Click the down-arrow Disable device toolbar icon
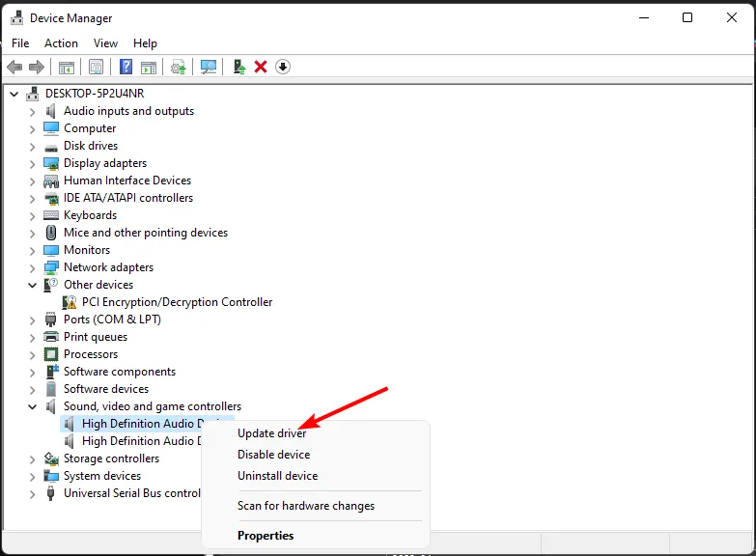756x556 pixels. (x=283, y=67)
